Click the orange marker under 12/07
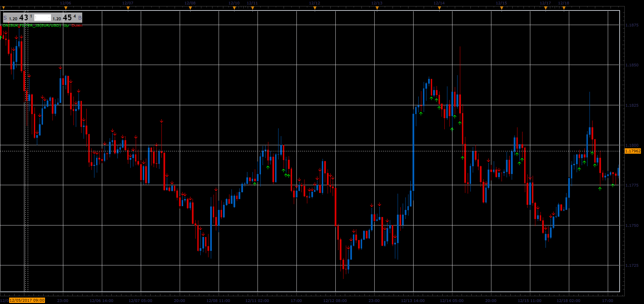The width and height of the screenshot is (644, 304). click(x=128, y=8)
